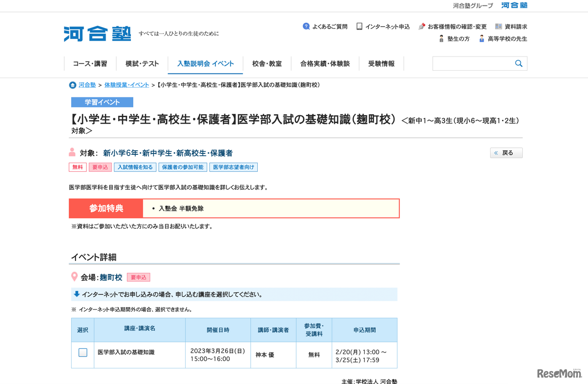Open the 模試・テスト menu
Screen dimensions: 588x384
[142, 64]
